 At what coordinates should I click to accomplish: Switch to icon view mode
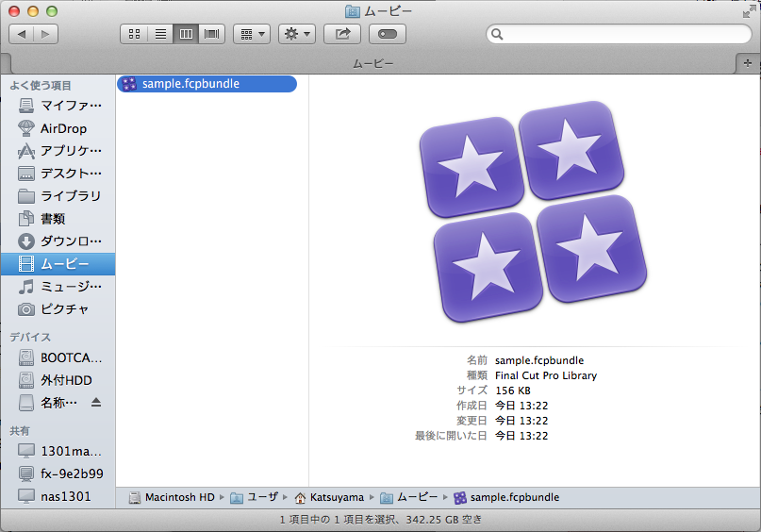click(134, 34)
